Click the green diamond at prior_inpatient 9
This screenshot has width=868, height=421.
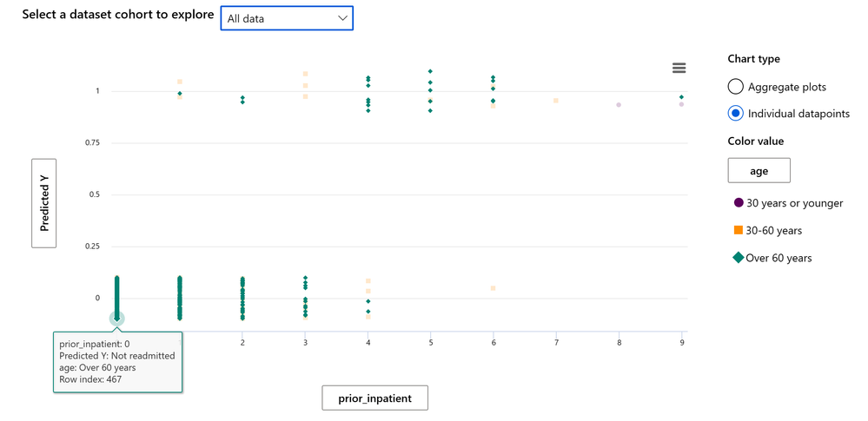tap(681, 97)
